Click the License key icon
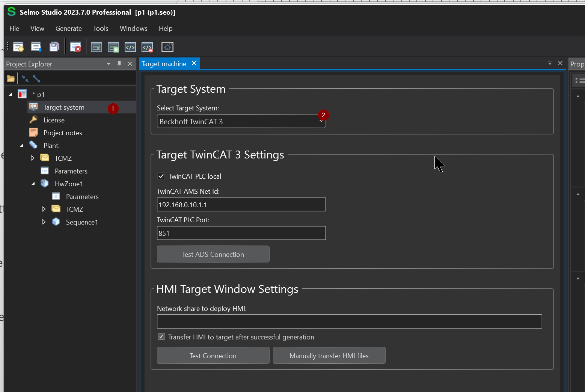 pyautogui.click(x=33, y=119)
